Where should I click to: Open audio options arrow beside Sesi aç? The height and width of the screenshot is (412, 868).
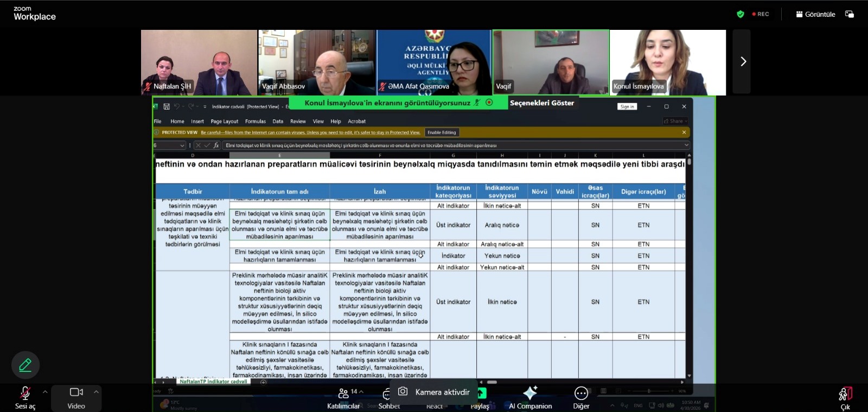[45, 391]
